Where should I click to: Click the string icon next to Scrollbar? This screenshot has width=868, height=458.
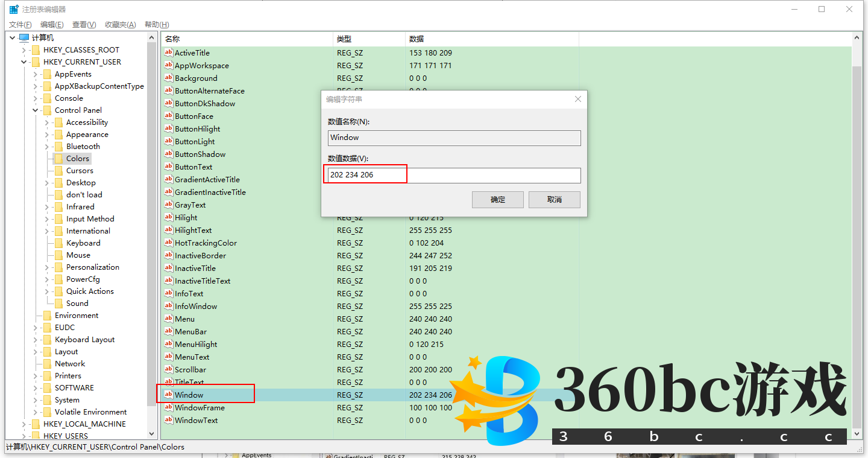pyautogui.click(x=168, y=370)
